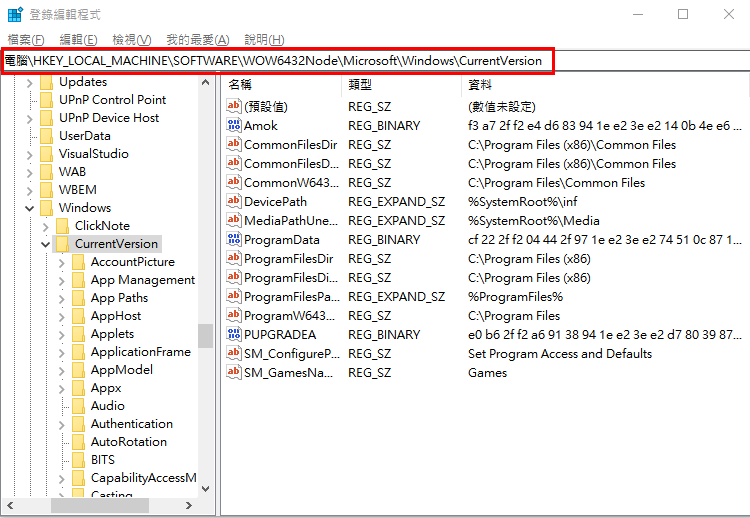
Task: Maximize the Registry Editor window
Action: tap(683, 14)
